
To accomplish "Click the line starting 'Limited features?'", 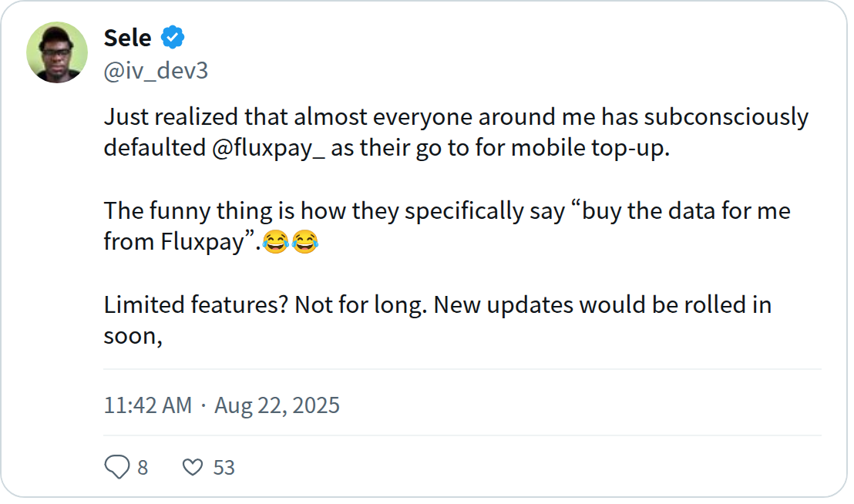I will click(437, 320).
